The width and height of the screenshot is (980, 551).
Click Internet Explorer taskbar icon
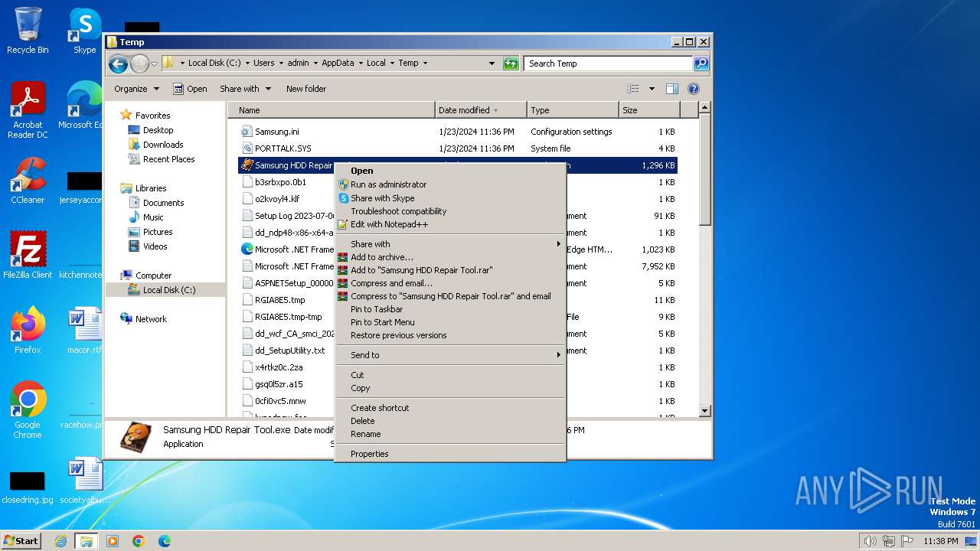pyautogui.click(x=60, y=541)
